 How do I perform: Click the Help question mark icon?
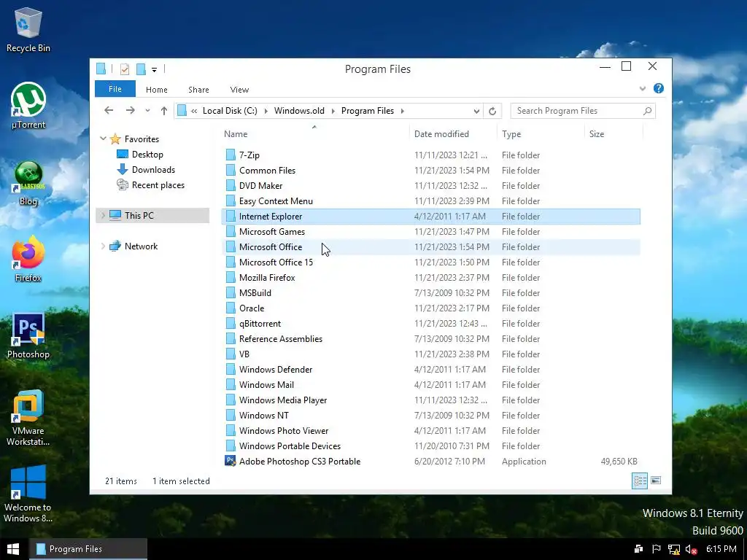coord(659,88)
